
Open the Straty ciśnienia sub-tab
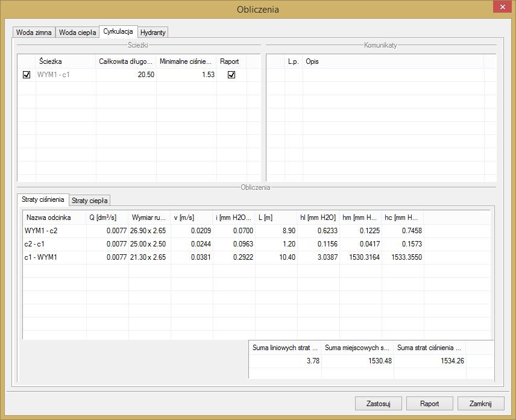(43, 199)
